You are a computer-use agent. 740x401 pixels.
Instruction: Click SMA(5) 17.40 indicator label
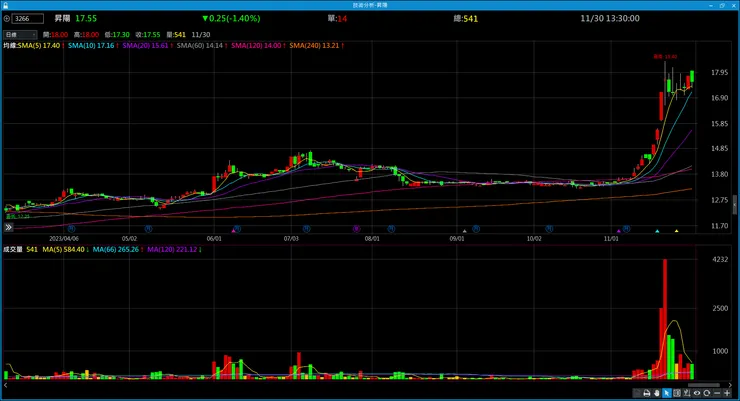pyautogui.click(x=39, y=46)
